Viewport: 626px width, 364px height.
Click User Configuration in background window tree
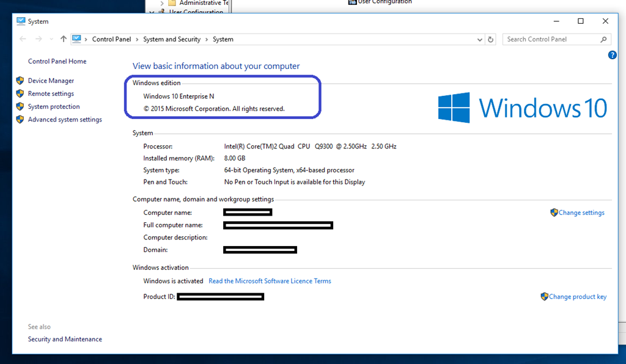[196, 11]
